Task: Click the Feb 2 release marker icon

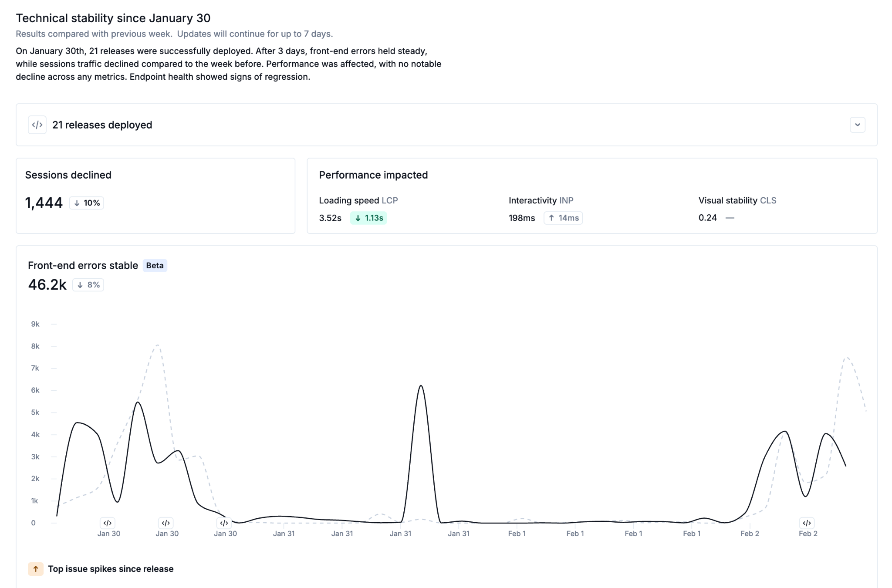Action: coord(807,523)
